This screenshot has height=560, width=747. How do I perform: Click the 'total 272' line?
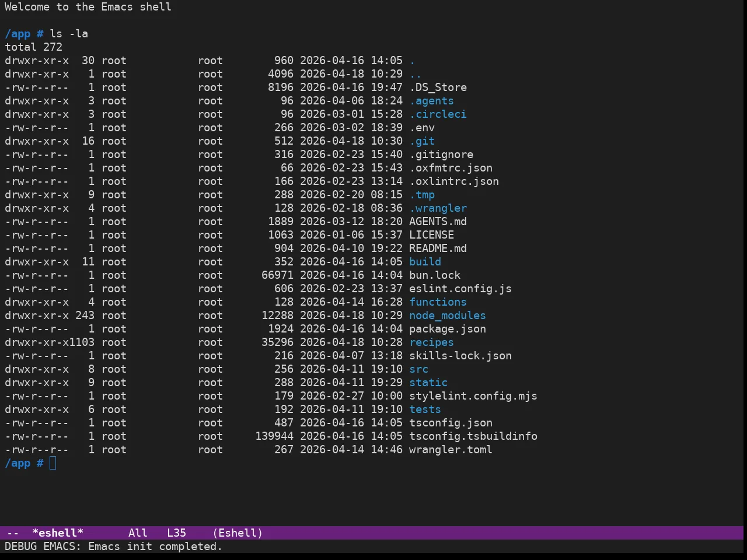pos(33,47)
